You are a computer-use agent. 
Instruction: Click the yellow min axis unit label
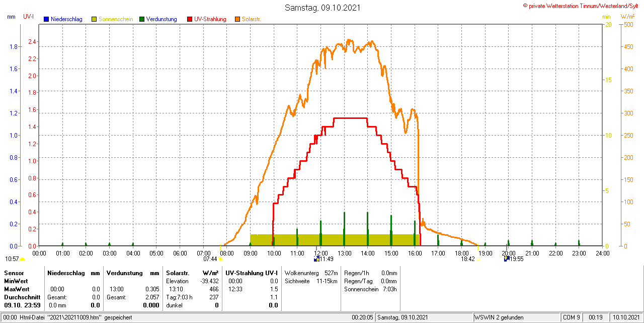pos(607,17)
